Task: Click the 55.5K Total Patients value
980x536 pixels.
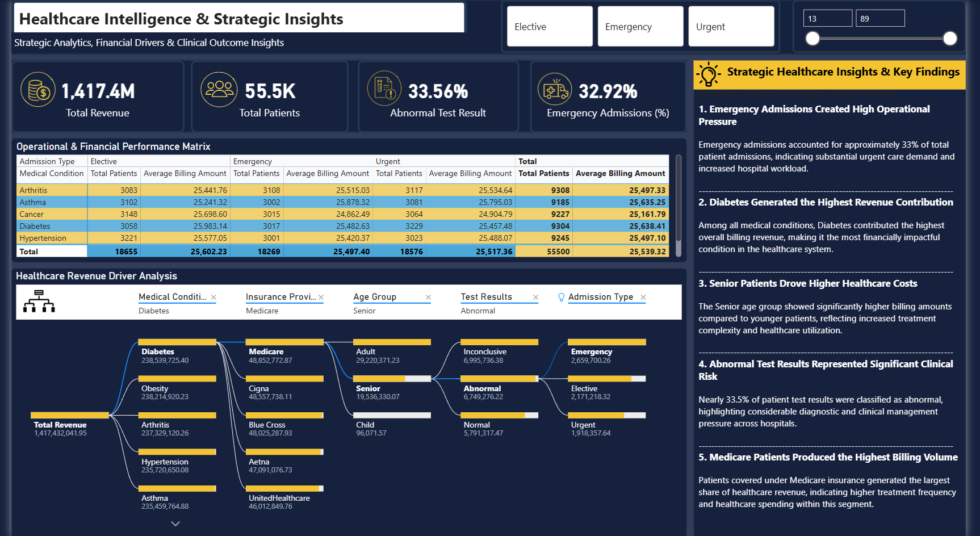Action: [x=270, y=91]
